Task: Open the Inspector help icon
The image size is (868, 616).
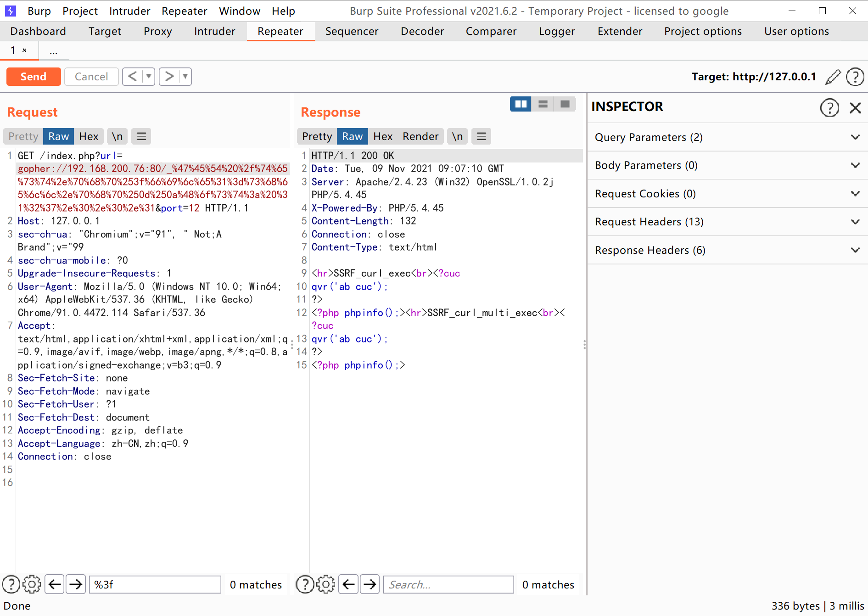Action: [x=829, y=108]
